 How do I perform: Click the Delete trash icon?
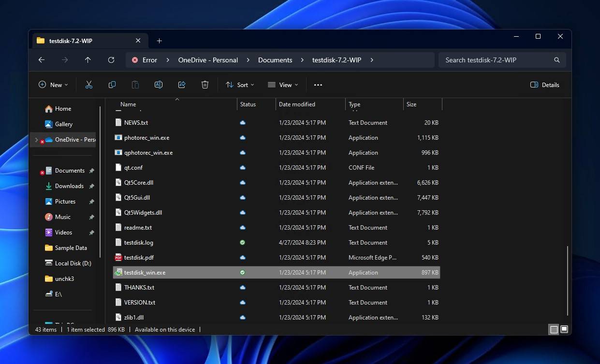pyautogui.click(x=205, y=85)
